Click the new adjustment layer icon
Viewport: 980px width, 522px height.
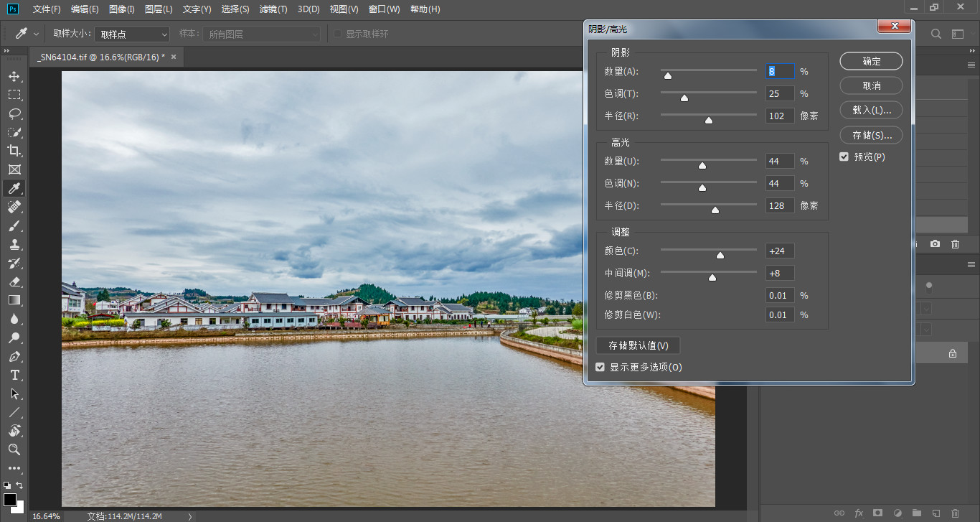(x=897, y=513)
